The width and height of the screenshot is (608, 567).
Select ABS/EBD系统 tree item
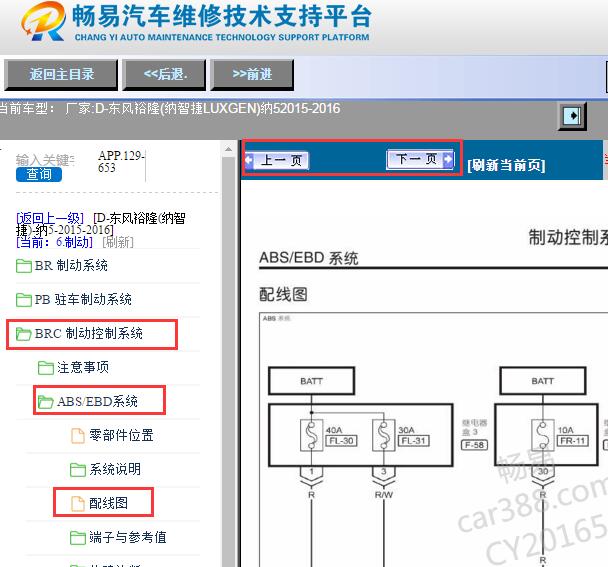coord(97,401)
